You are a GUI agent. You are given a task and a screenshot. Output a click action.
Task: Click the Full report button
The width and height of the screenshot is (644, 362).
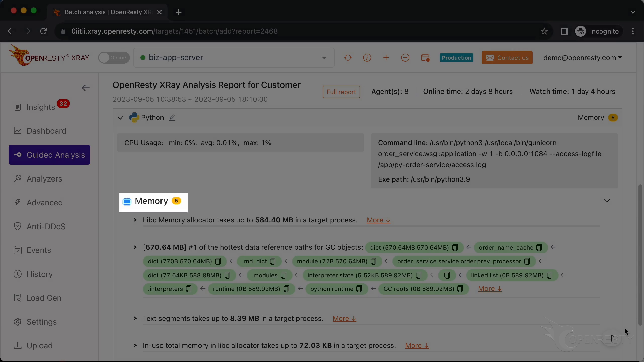coord(341,92)
